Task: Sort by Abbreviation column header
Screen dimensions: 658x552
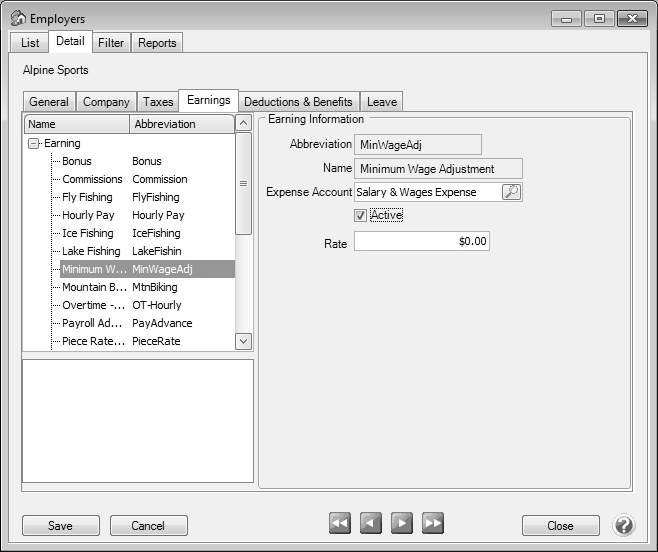Action: [x=180, y=124]
